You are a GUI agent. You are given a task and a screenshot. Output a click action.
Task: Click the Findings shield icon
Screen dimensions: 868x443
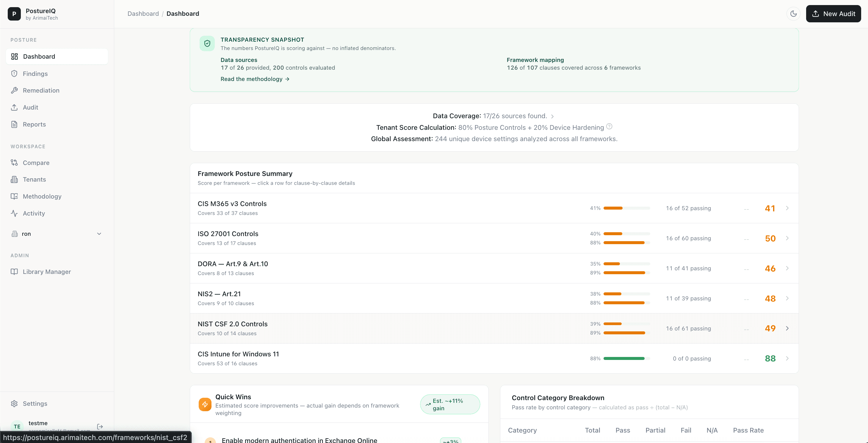[x=14, y=74]
